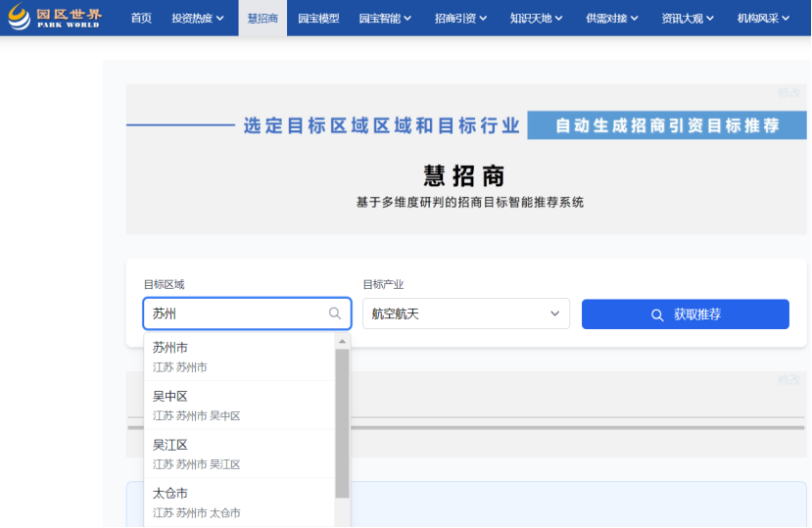Expand the 园宝智能 menu
Screen dimensions: 812x528
pos(385,18)
